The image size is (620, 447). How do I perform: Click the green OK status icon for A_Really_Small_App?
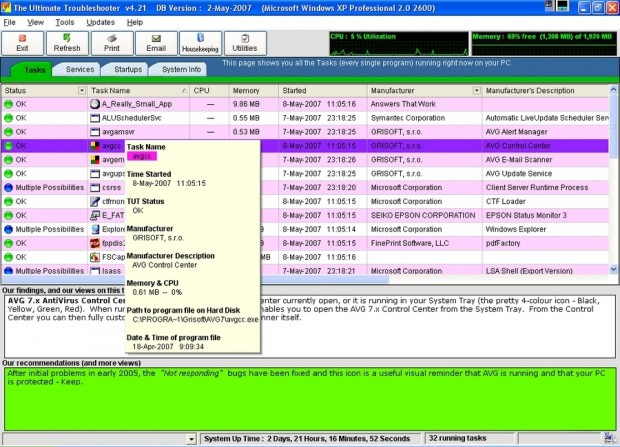click(x=8, y=104)
